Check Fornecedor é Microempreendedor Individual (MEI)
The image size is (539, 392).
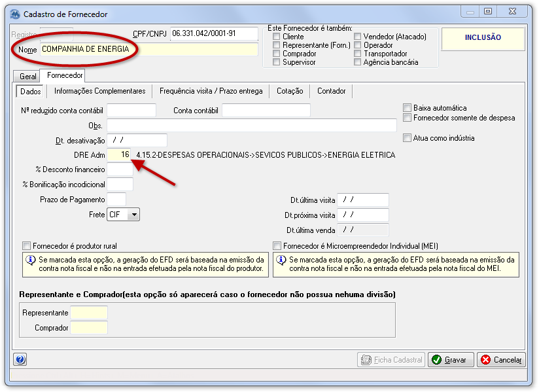coord(277,246)
